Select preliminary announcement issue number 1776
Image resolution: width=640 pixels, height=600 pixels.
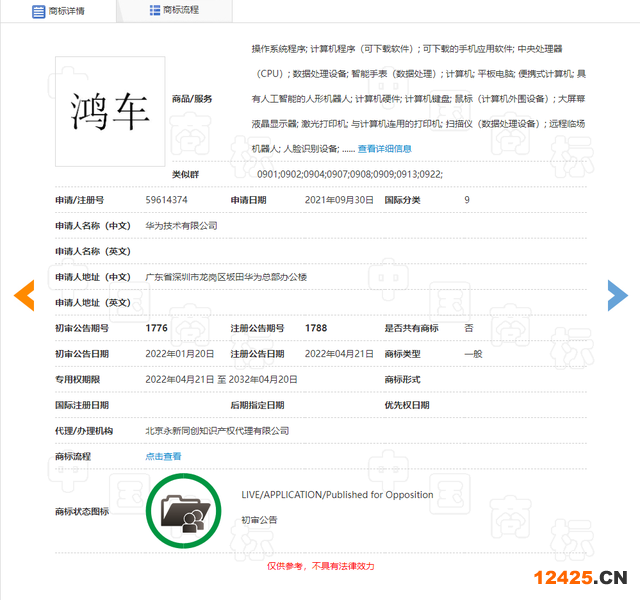pos(157,328)
